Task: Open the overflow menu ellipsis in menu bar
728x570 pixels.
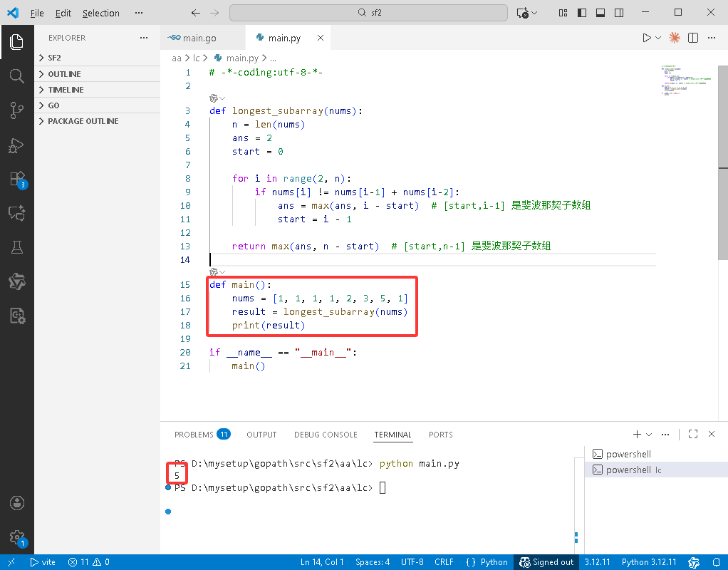Action: pyautogui.click(x=139, y=13)
